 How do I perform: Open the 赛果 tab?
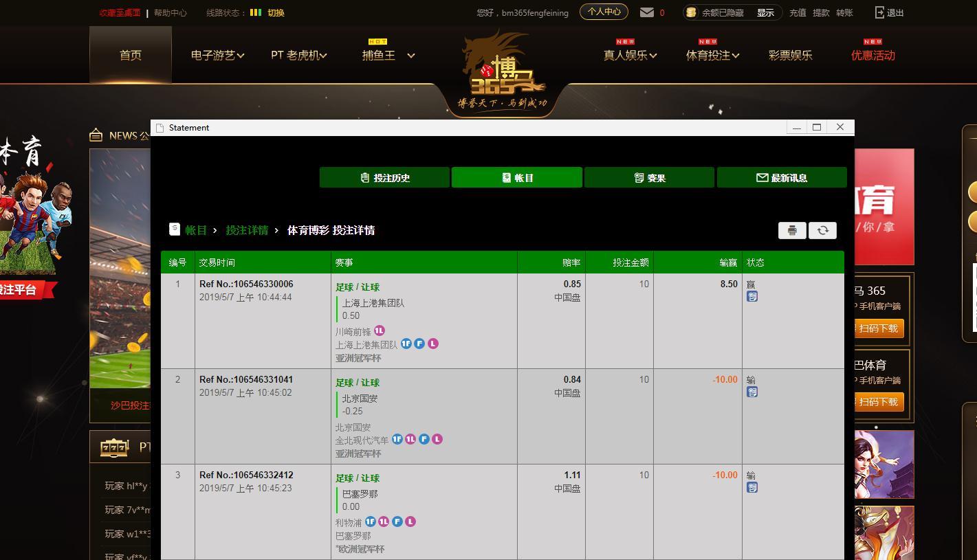point(649,177)
